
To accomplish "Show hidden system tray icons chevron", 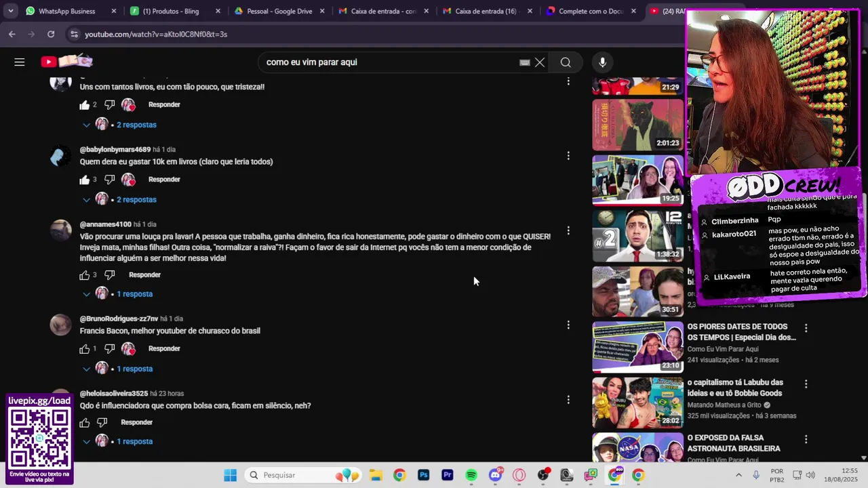I will (738, 475).
